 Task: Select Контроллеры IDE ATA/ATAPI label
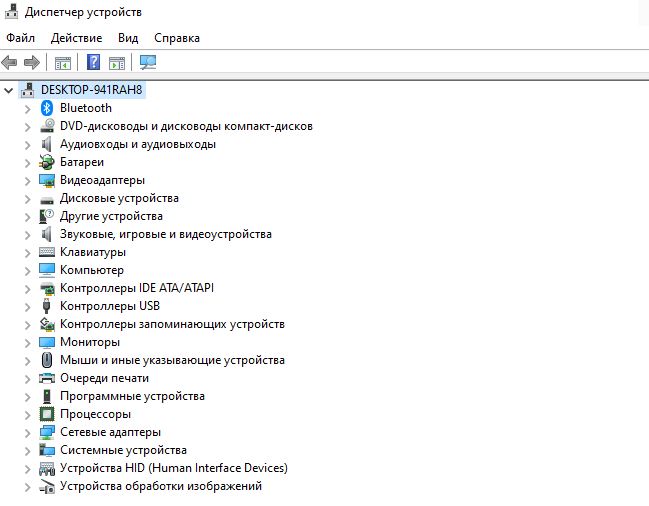[137, 288]
